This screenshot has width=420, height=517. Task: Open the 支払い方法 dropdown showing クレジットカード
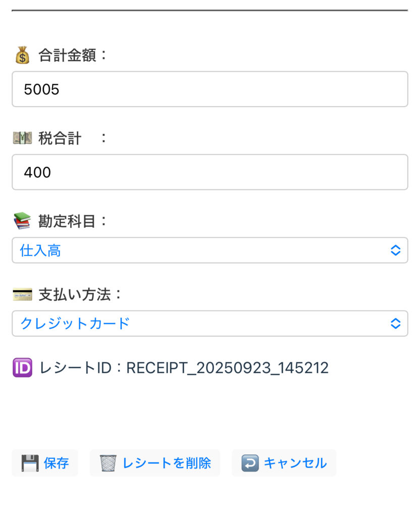pyautogui.click(x=202, y=324)
